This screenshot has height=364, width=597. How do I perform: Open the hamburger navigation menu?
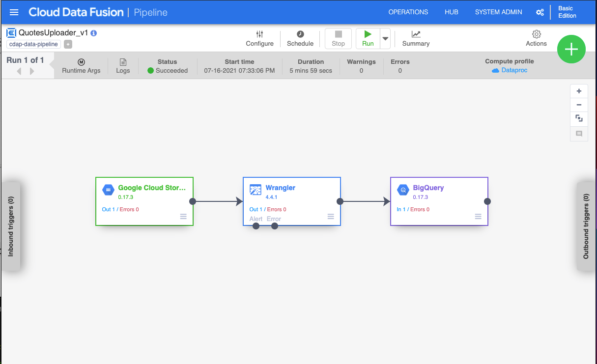tap(14, 12)
